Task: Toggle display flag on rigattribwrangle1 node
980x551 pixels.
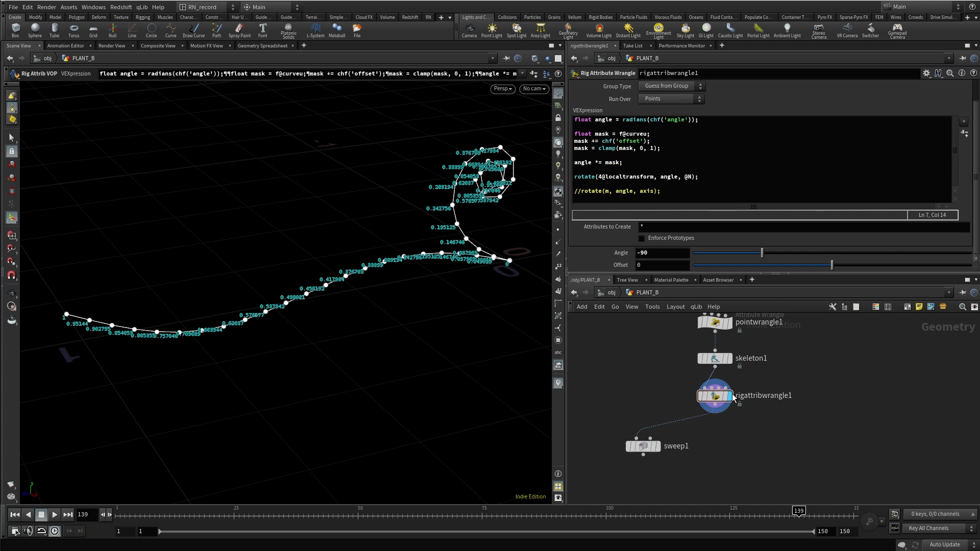Action: pos(729,396)
